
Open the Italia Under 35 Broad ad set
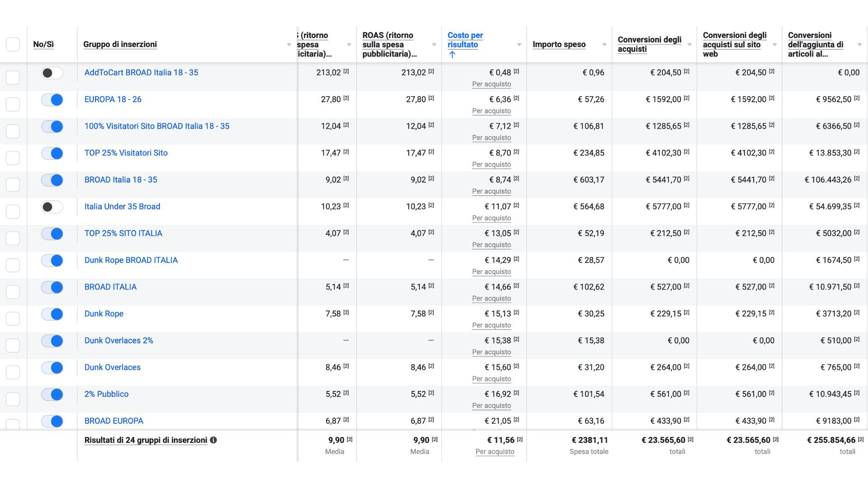pyautogui.click(x=122, y=206)
